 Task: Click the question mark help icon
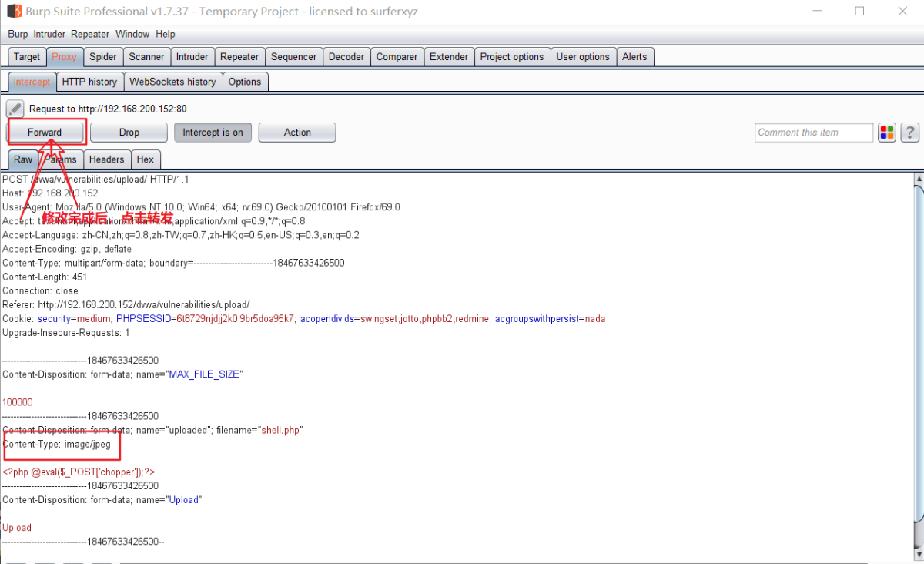[910, 133]
